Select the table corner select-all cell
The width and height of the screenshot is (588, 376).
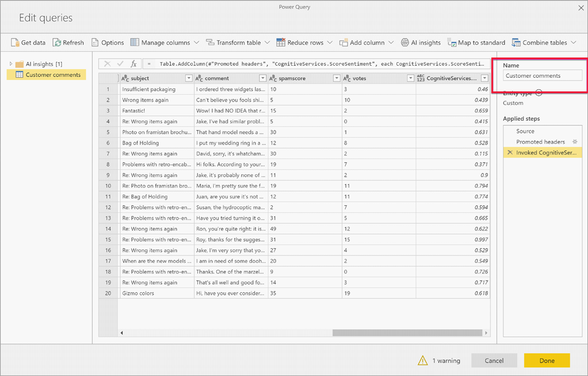108,78
